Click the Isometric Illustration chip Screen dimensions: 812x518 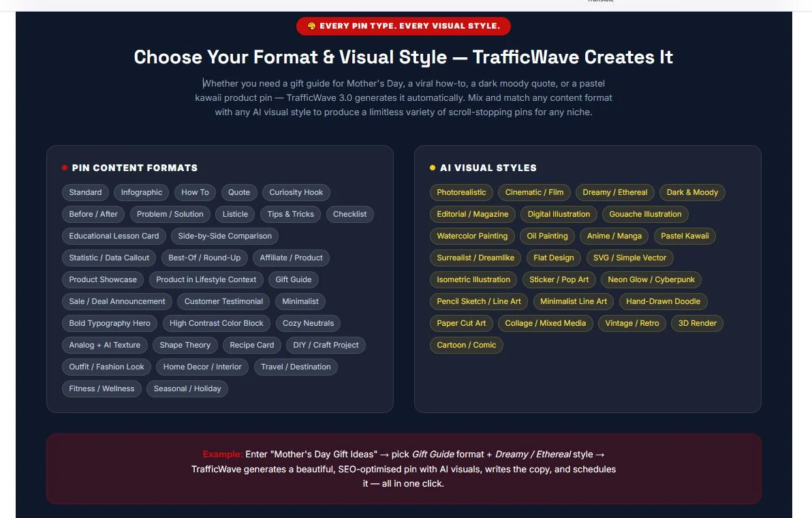[x=473, y=279]
